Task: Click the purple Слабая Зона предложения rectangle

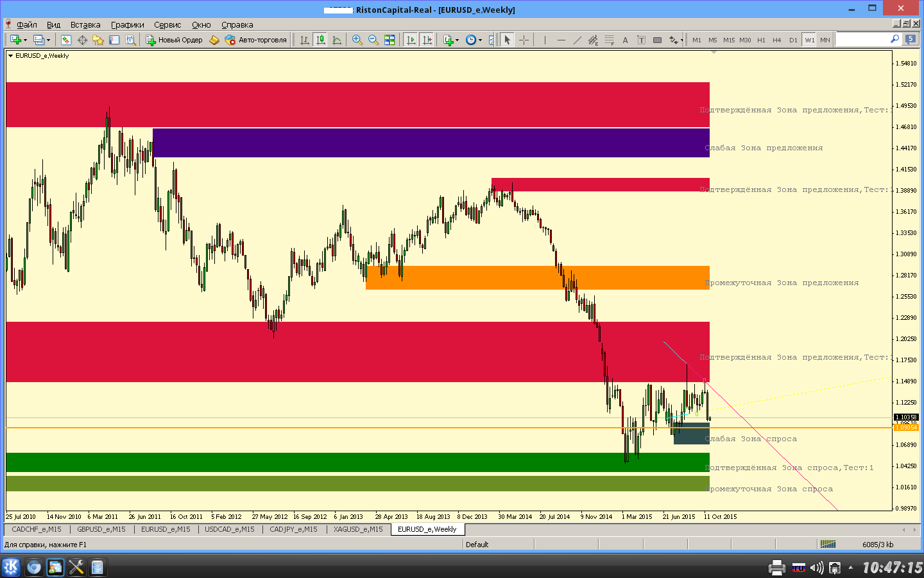Action: [x=431, y=143]
